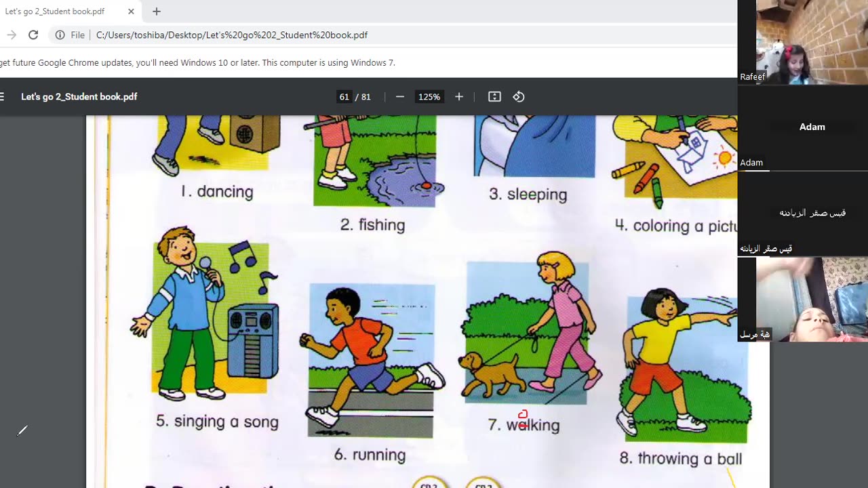Select the قيس صقر الزيادنه participant tile

coord(803,213)
